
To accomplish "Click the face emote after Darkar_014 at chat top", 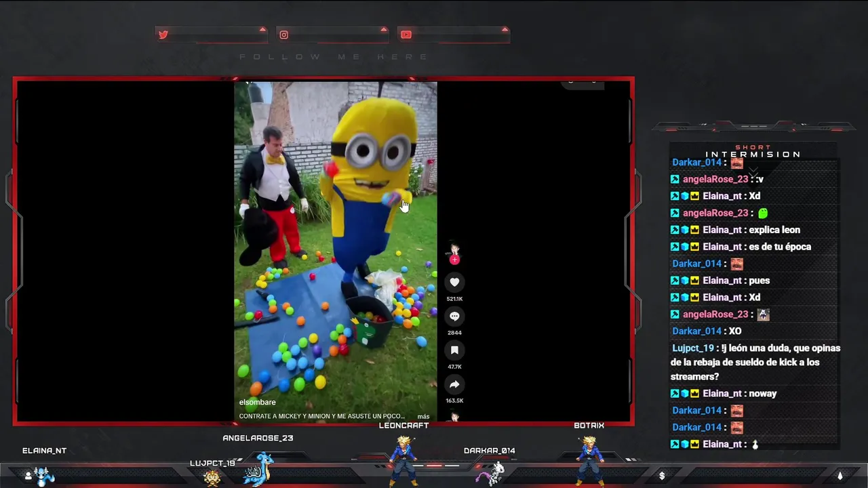I will pyautogui.click(x=737, y=163).
